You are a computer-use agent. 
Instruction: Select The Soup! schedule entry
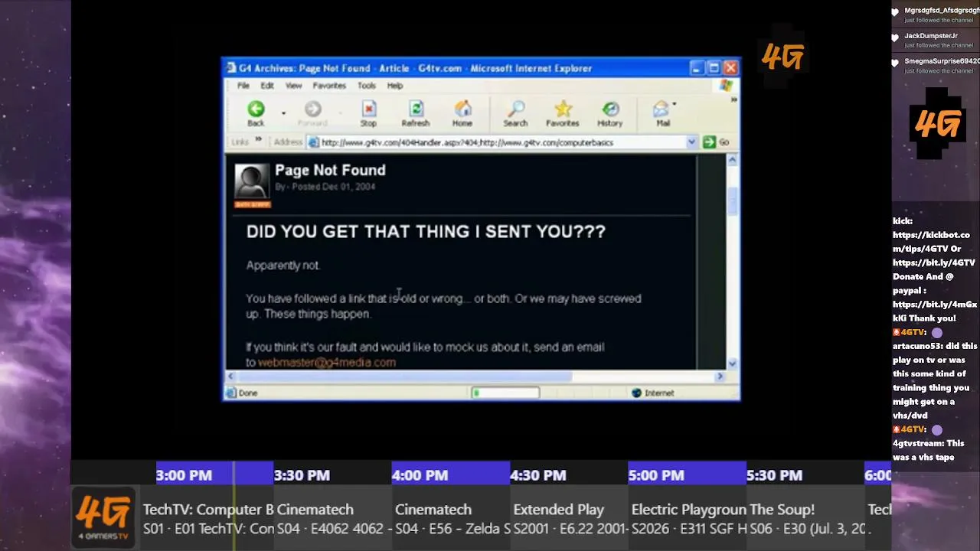tap(806, 518)
